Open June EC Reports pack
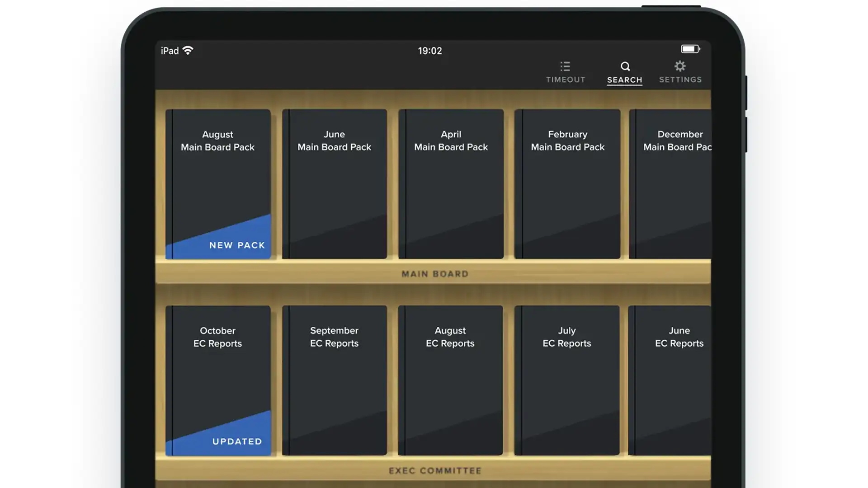868x488 pixels. tap(670, 380)
